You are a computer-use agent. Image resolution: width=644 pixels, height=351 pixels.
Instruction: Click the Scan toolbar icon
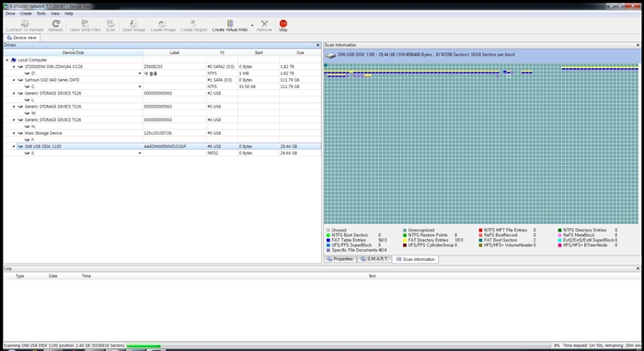[x=110, y=24]
